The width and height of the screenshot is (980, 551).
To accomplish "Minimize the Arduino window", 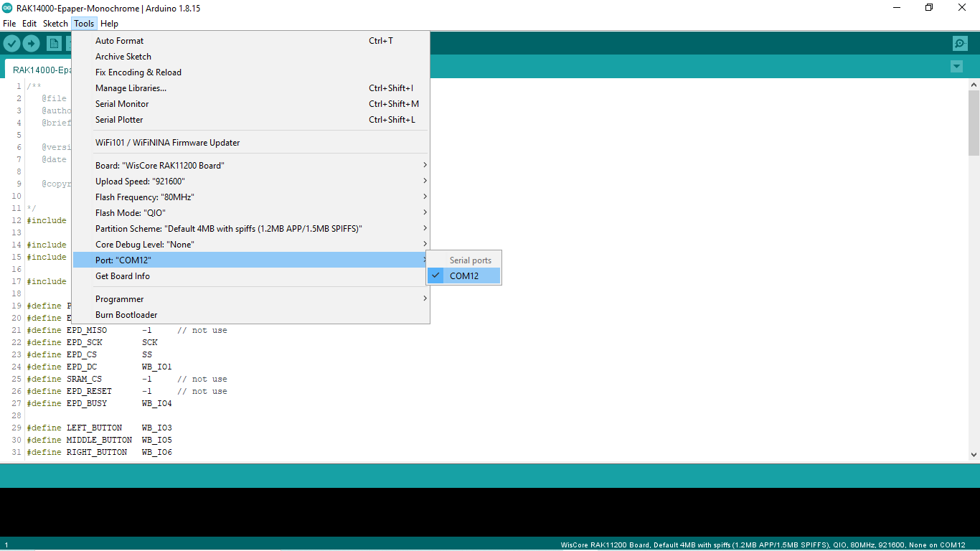I will pyautogui.click(x=897, y=8).
